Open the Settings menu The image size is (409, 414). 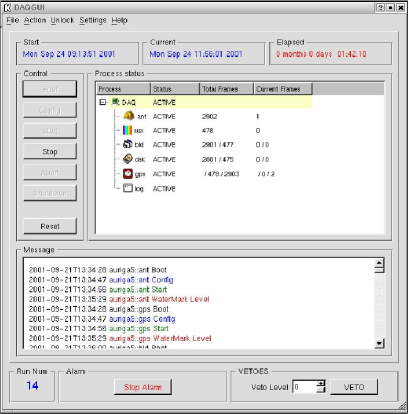tap(93, 20)
